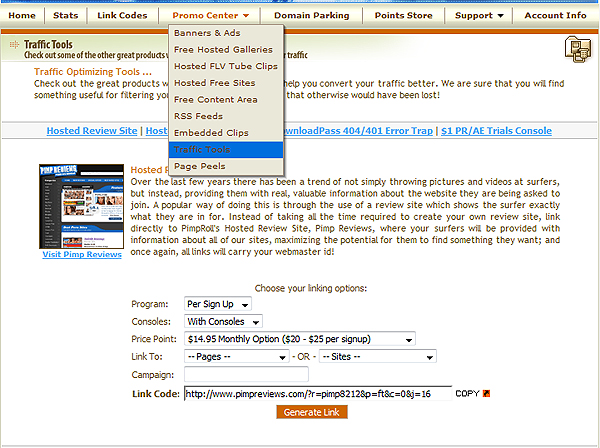
Task: Open the Sites dropdown in Link To
Action: (x=378, y=357)
